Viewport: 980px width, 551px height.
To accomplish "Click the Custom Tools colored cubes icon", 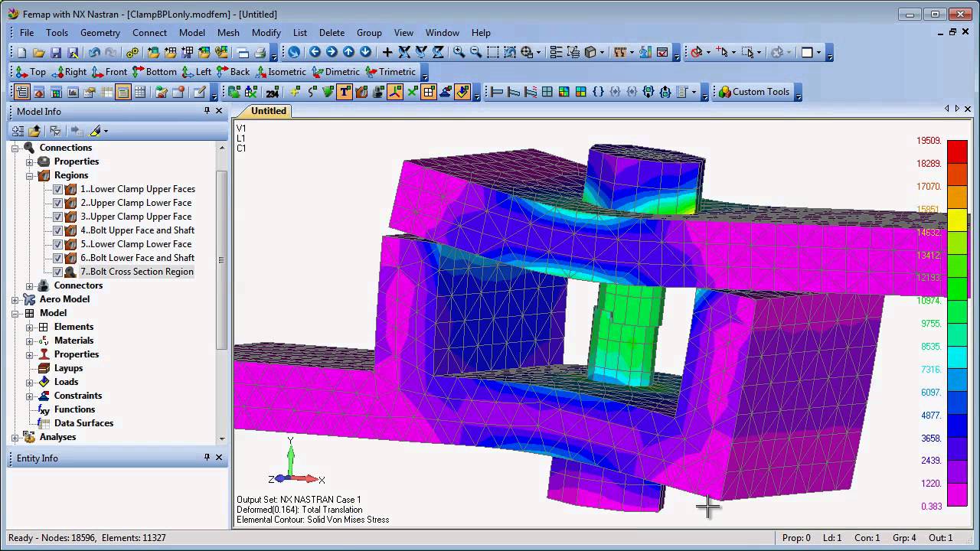I will 724,92.
